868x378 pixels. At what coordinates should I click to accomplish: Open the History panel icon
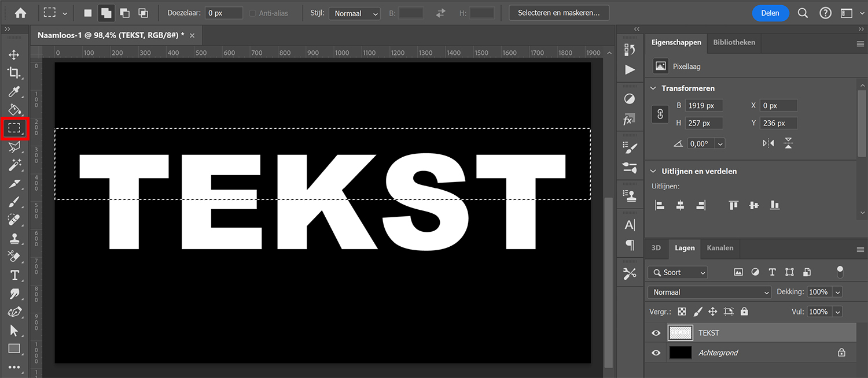point(630,50)
